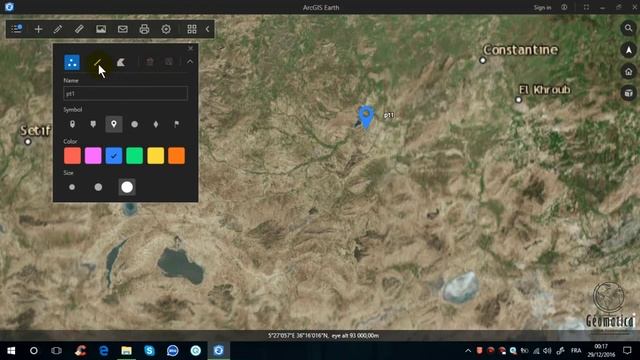Screen dimensions: 640x360
Task: Launch Microsoft Edge from taskbar
Action: [x=104, y=351]
